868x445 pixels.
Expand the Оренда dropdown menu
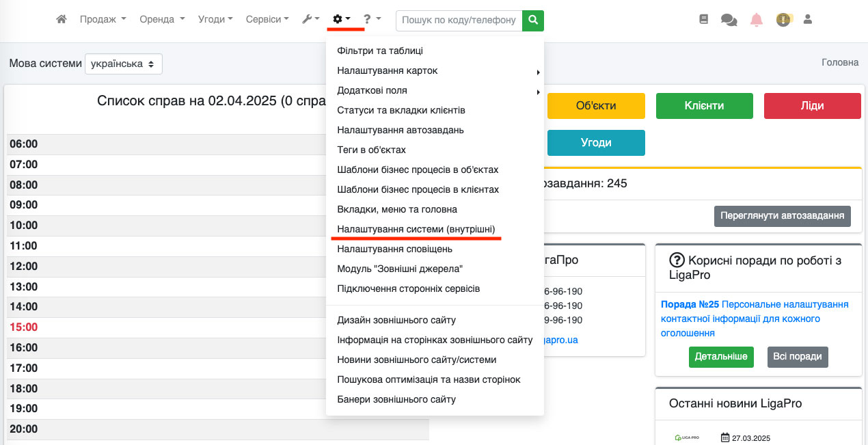pyautogui.click(x=162, y=20)
